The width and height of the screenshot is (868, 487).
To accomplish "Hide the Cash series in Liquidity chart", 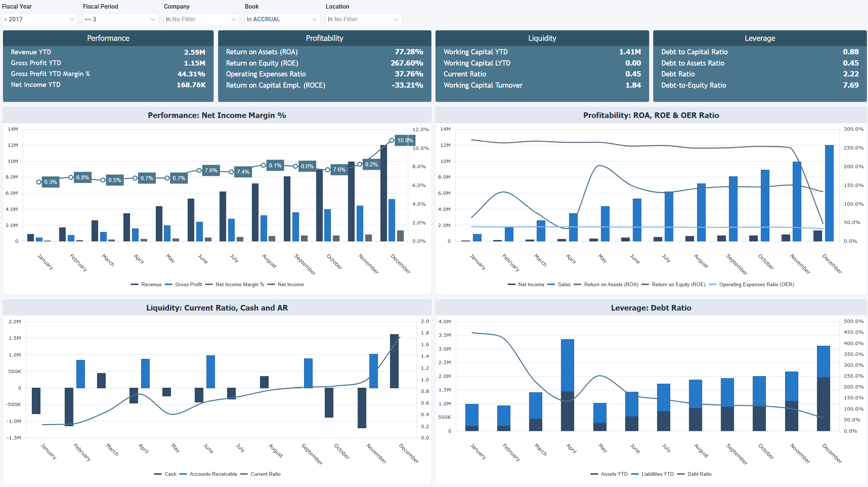I will point(169,474).
